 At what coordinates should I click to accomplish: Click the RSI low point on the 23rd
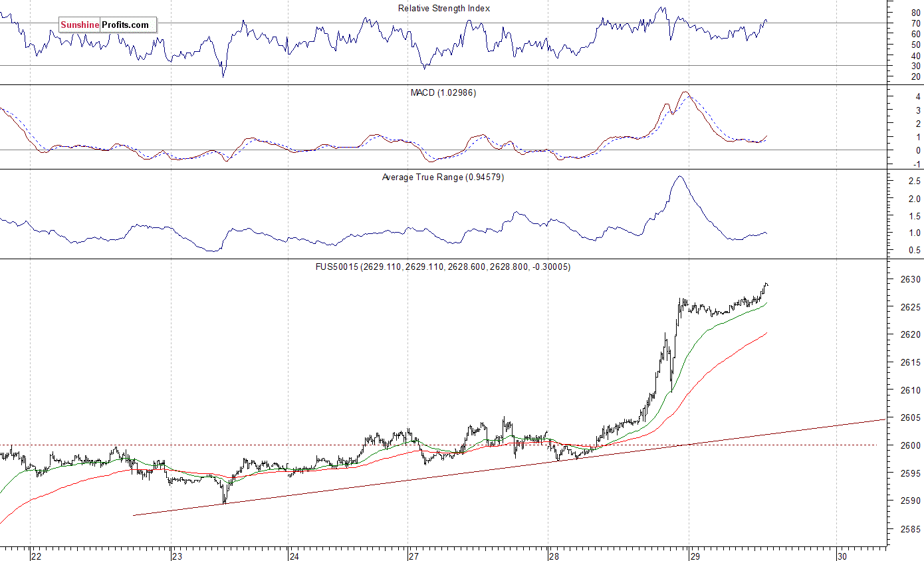coord(223,75)
